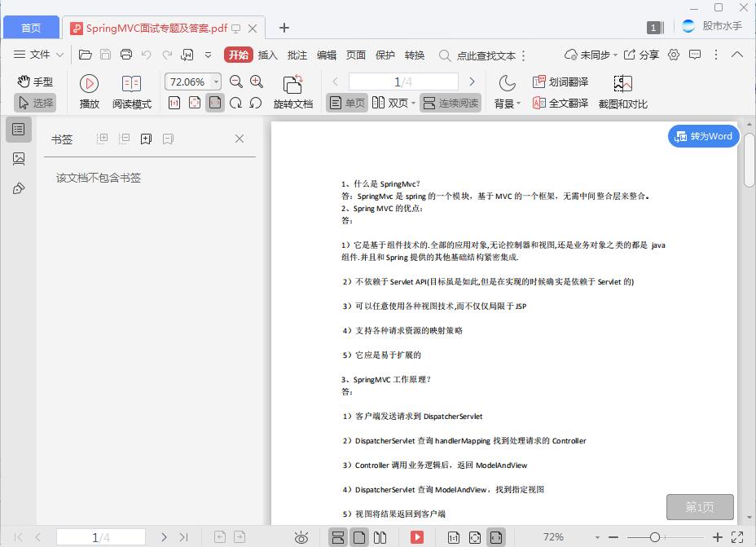Toggle the 选择 selection tool
Image resolution: width=756 pixels, height=547 pixels.
35,103
